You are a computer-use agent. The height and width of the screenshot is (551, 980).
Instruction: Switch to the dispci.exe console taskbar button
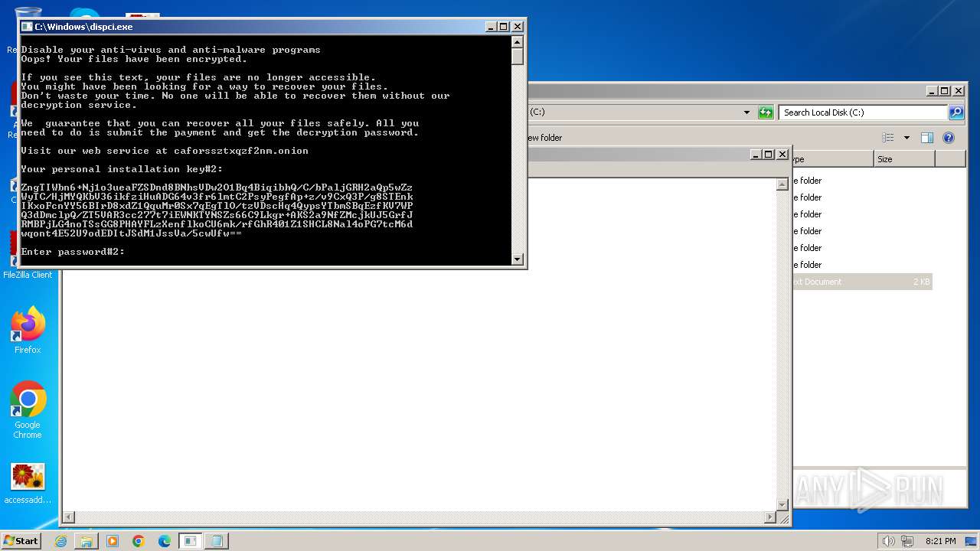coord(190,541)
